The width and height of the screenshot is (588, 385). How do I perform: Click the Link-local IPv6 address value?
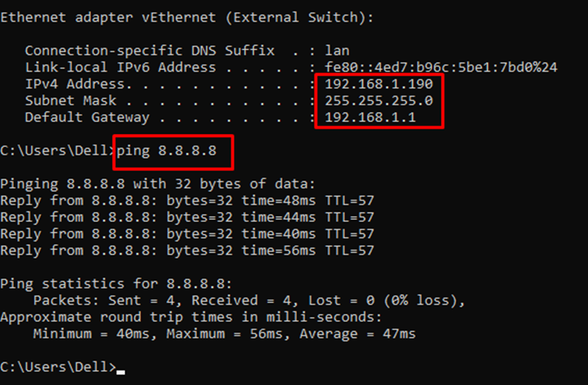[441, 67]
